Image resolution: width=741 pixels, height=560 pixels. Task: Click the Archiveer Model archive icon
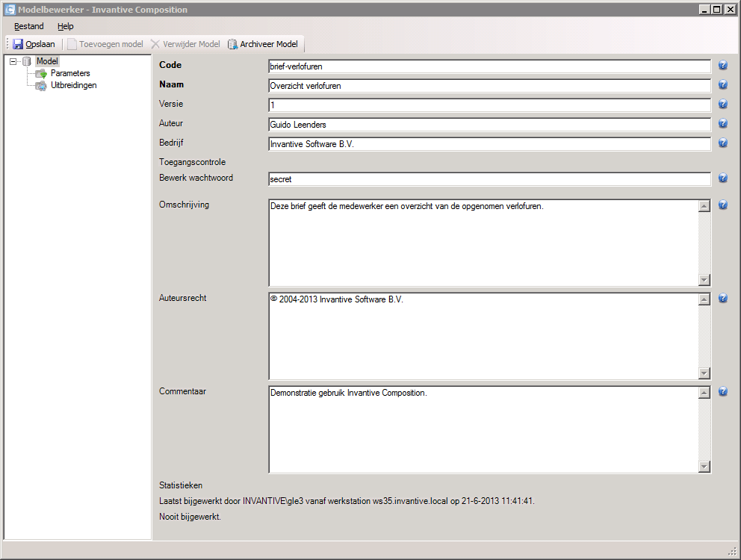[x=232, y=44]
